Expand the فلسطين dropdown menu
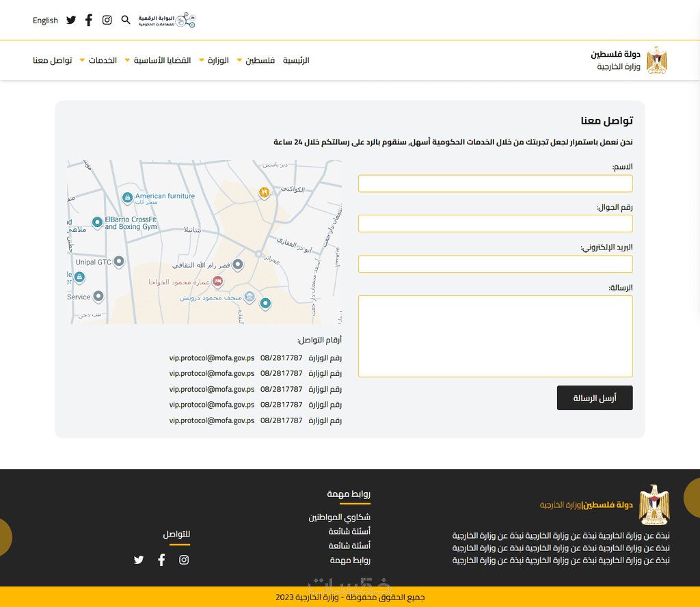The width and height of the screenshot is (700, 607). (x=255, y=60)
